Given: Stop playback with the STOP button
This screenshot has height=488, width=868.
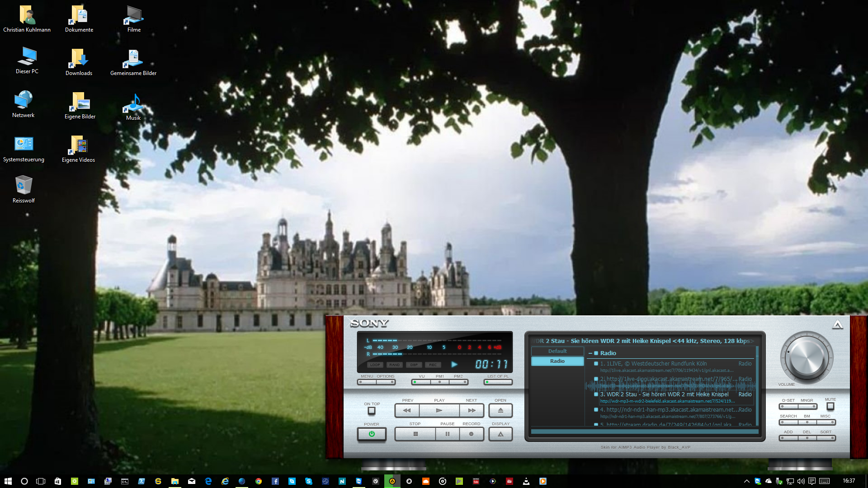Looking at the screenshot, I should click(x=415, y=434).
